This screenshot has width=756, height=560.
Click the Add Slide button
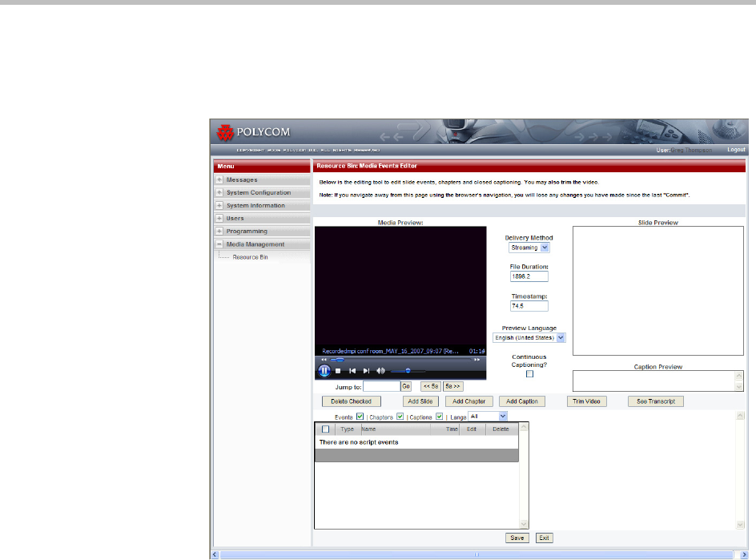click(420, 401)
